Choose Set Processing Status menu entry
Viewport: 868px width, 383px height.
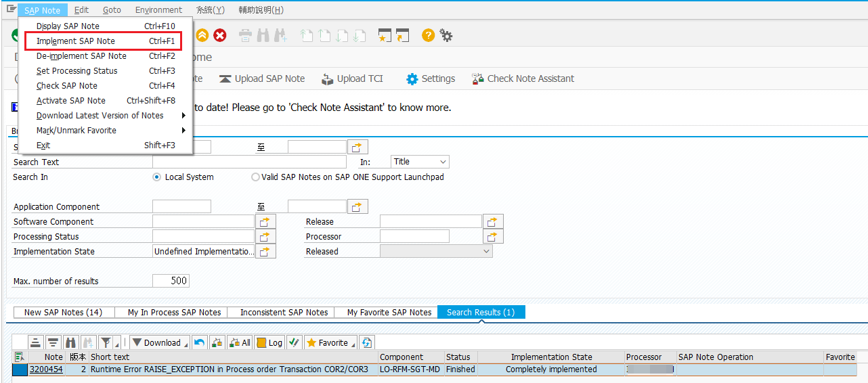click(x=106, y=71)
